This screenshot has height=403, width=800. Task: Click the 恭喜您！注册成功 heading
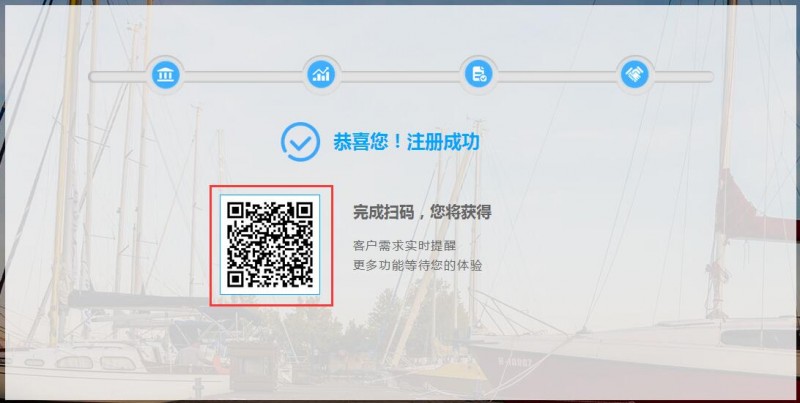[406, 142]
